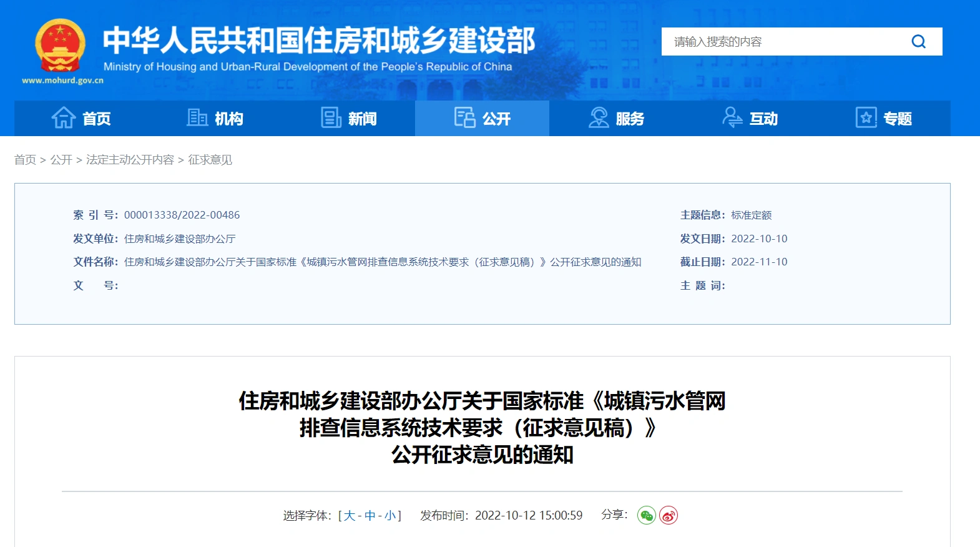Set font size to 小
Viewport: 980px width, 547px height.
click(390, 516)
